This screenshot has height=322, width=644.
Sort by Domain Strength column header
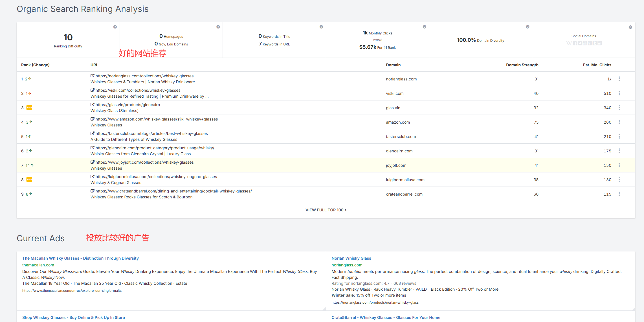[522, 65]
